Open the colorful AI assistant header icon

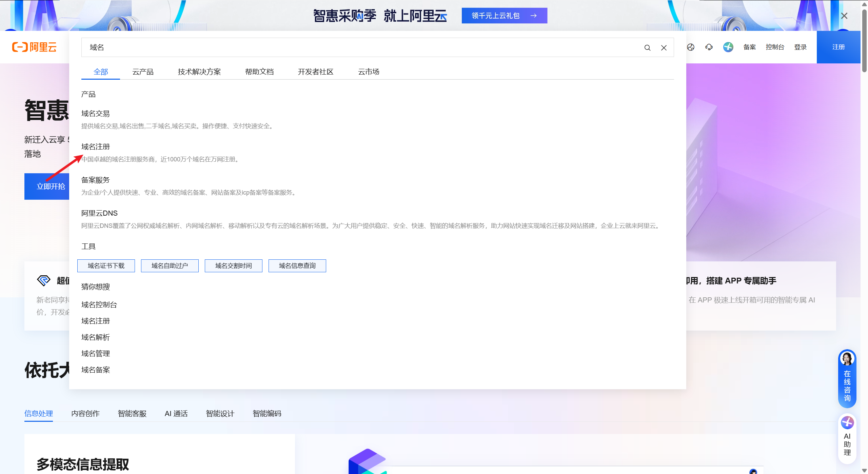pyautogui.click(x=728, y=47)
